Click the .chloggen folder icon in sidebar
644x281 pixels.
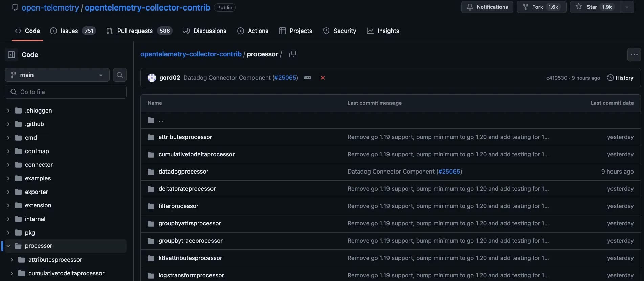click(18, 111)
